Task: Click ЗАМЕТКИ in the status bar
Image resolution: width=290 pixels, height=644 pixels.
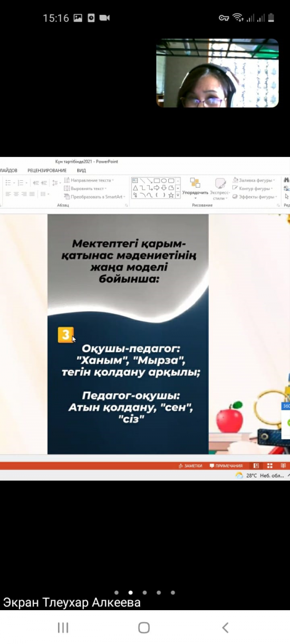Action: tap(190, 466)
